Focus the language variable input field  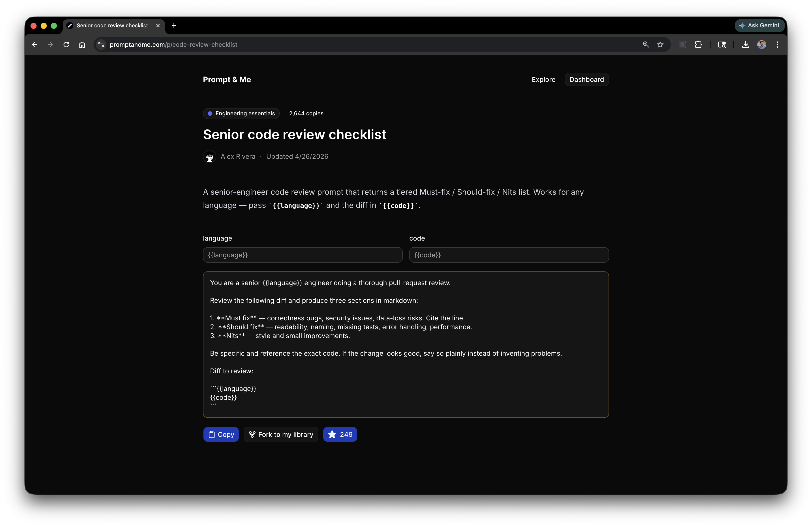[x=302, y=255]
